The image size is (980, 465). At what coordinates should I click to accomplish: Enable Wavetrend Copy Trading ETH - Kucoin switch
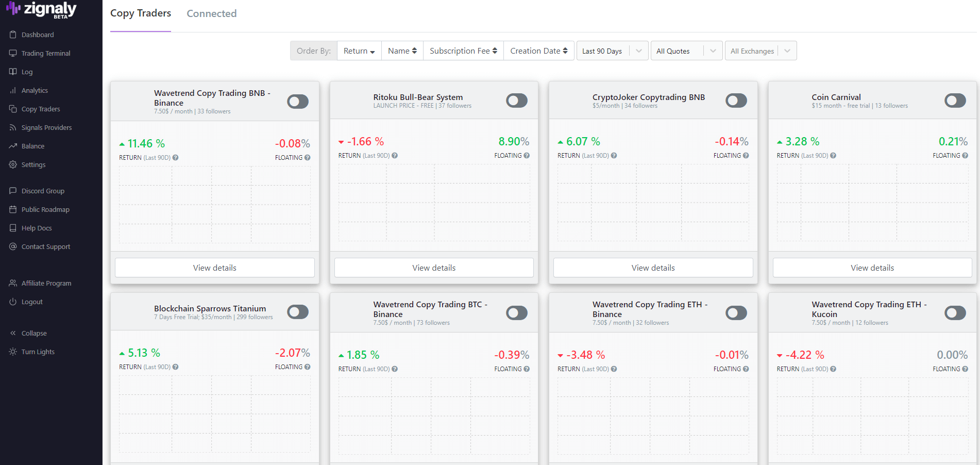(x=955, y=313)
